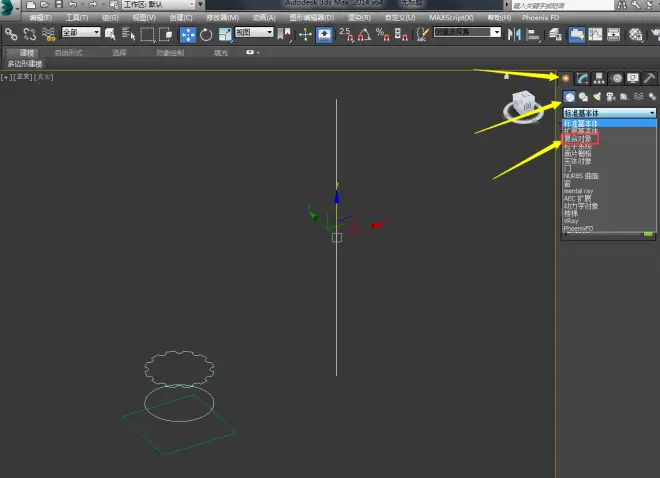The image size is (660, 478).
Task: Open the 组(G) menu
Action: pyautogui.click(x=110, y=18)
